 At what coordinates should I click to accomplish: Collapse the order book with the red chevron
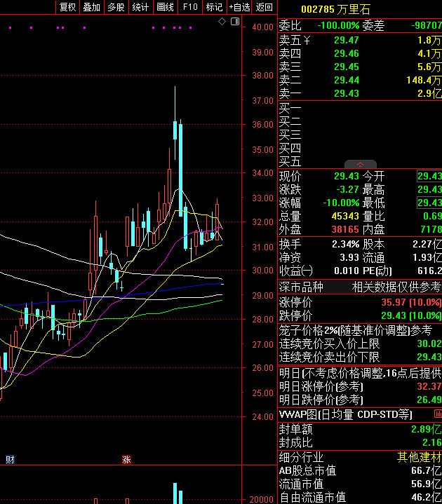[360, 164]
